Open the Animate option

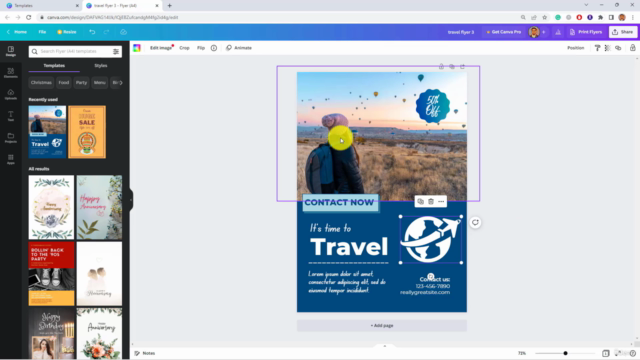(x=239, y=48)
